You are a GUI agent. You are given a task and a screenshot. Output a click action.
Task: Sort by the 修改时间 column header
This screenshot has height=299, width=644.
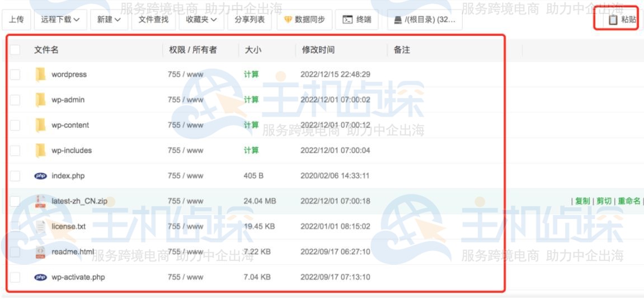coord(318,50)
